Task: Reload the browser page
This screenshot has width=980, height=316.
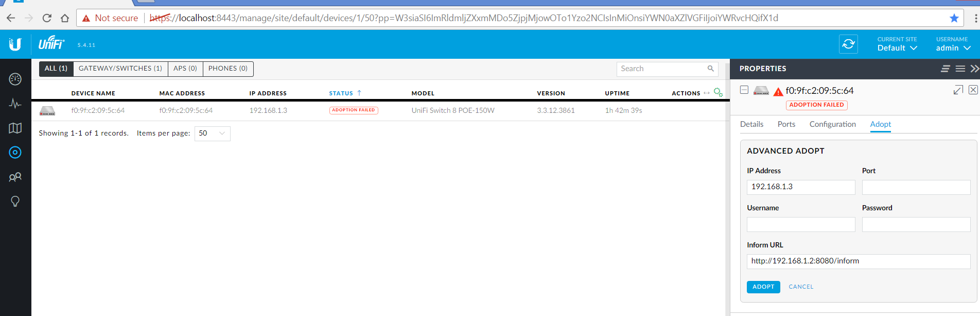Action: coord(47,18)
